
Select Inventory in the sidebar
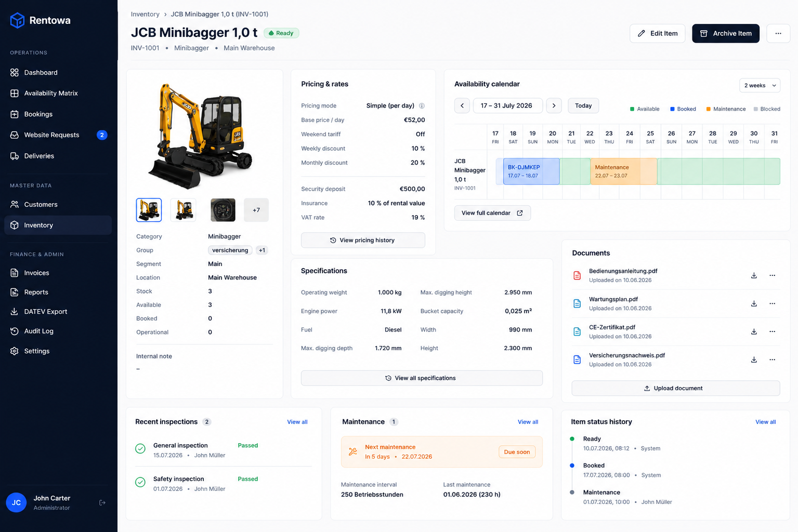pyautogui.click(x=58, y=225)
